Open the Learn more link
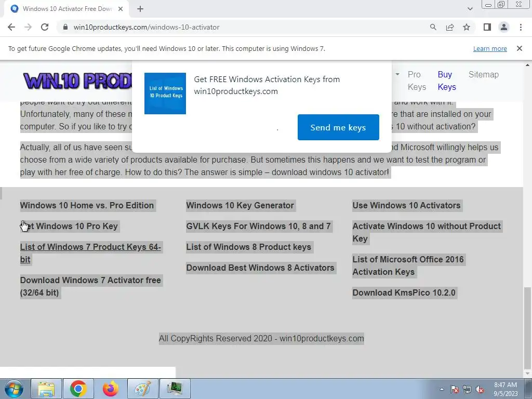The height and width of the screenshot is (399, 532). click(490, 48)
